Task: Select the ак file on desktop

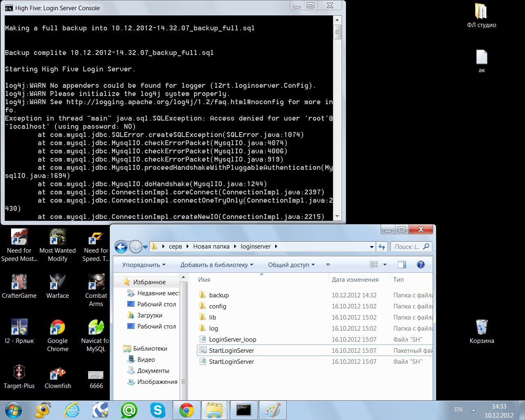Action: (482, 61)
